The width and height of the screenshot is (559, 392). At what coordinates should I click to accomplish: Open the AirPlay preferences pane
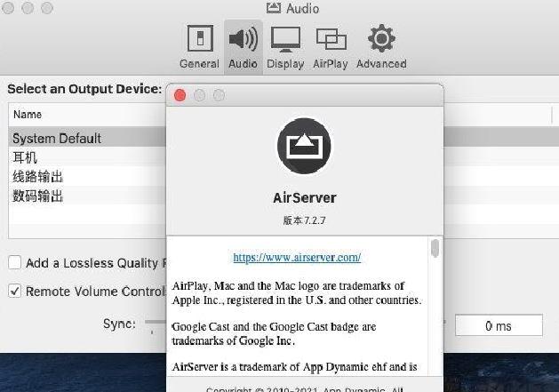click(331, 47)
